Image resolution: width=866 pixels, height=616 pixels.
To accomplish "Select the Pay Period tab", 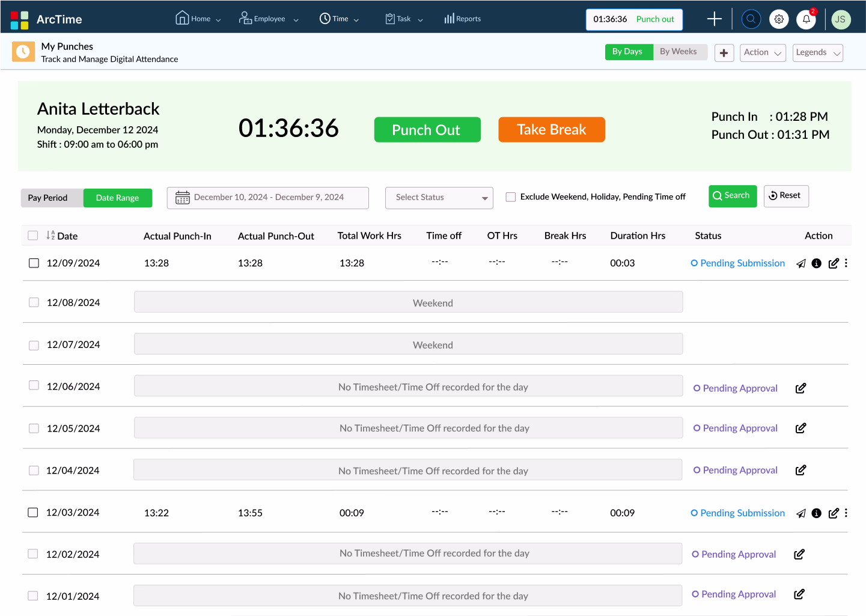I will pyautogui.click(x=52, y=198).
